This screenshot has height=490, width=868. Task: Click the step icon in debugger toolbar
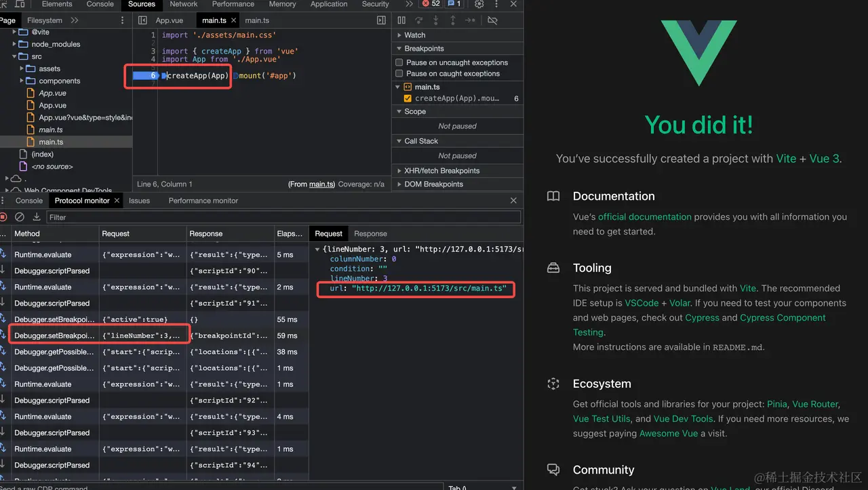coord(469,21)
